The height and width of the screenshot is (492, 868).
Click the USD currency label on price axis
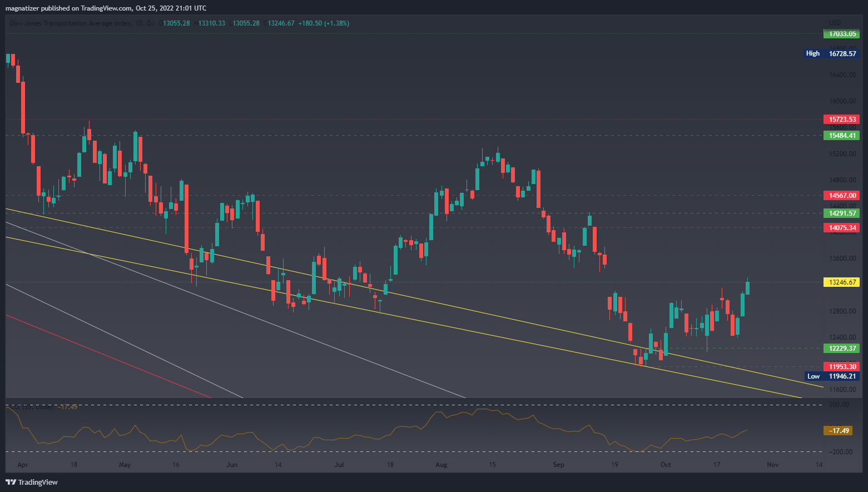pos(835,23)
